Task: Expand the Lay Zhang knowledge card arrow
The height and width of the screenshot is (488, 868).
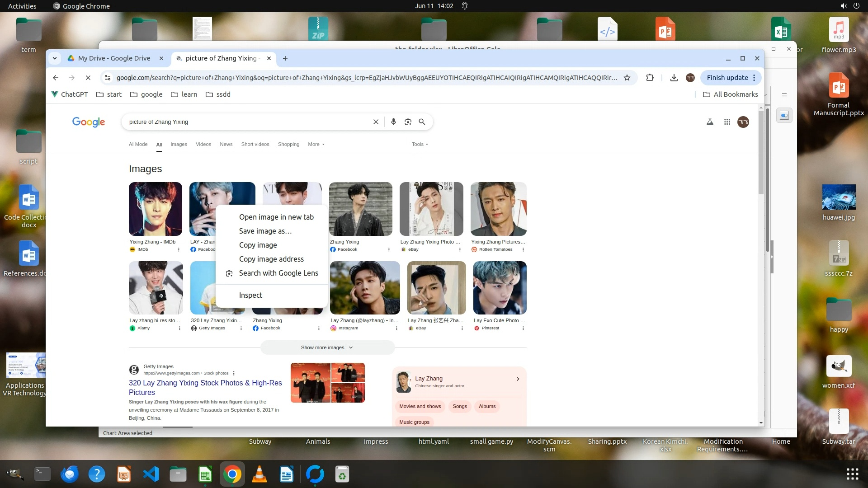Action: point(518,379)
